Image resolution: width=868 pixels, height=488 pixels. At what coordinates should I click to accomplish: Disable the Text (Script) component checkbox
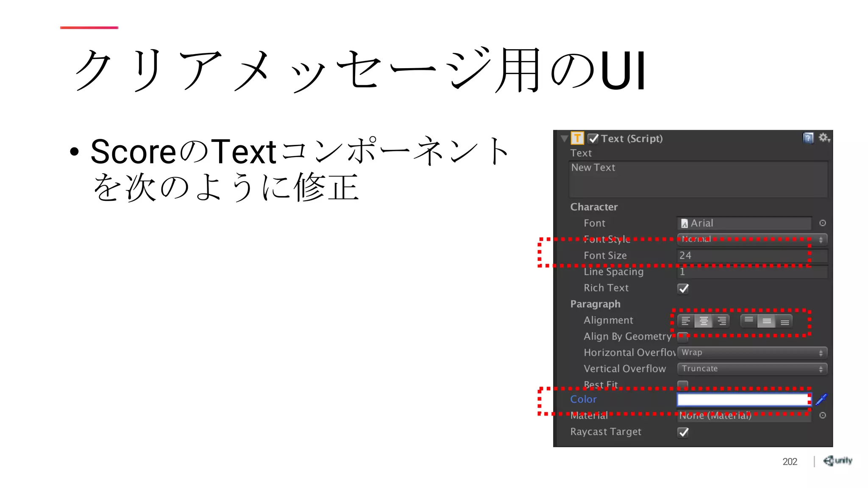point(593,139)
